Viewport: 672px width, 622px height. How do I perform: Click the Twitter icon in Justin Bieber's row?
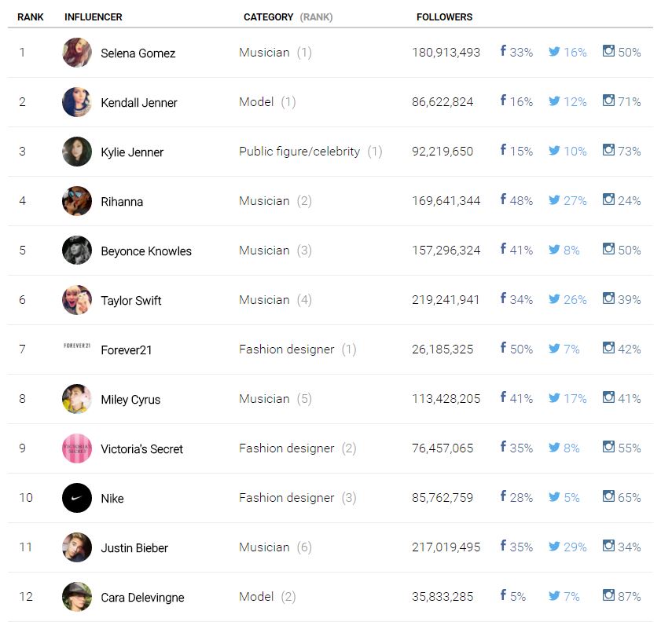[555, 547]
